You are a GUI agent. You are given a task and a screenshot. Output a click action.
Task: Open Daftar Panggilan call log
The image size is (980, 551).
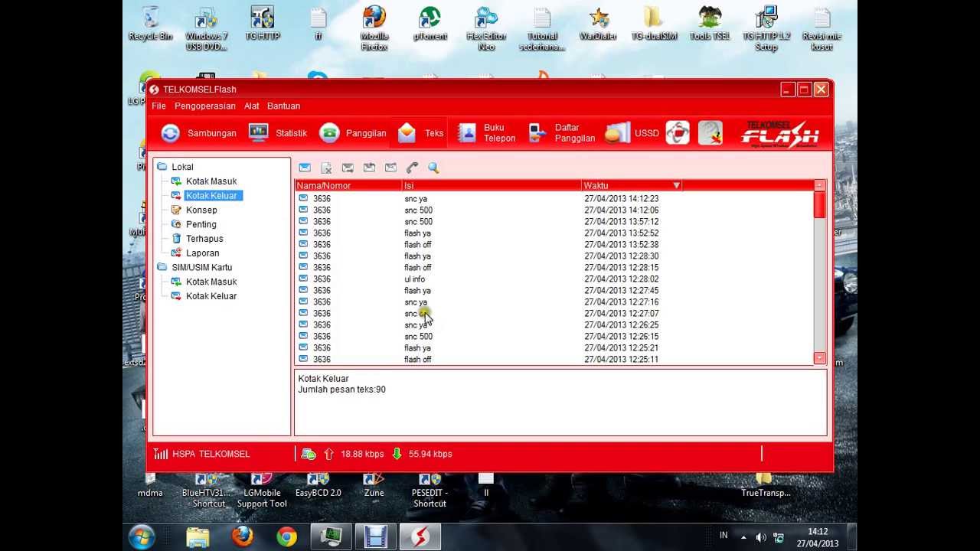point(563,133)
